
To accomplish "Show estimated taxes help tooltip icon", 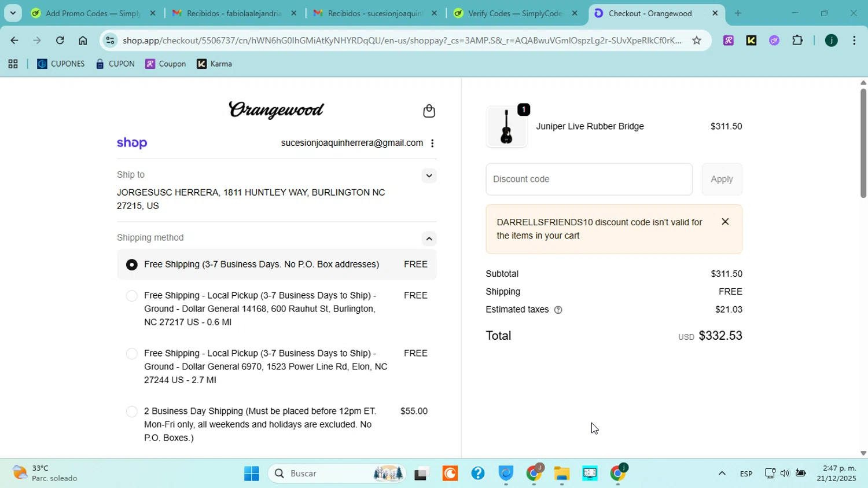I will click(558, 310).
